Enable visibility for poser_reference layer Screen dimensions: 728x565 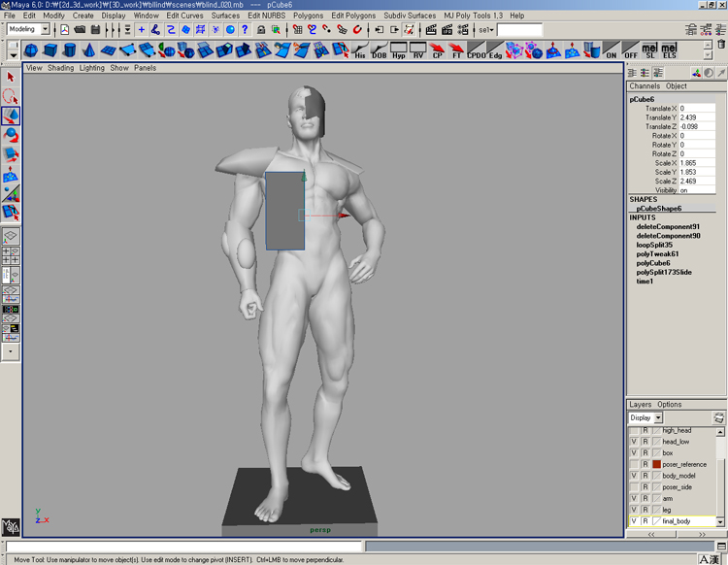[634, 464]
